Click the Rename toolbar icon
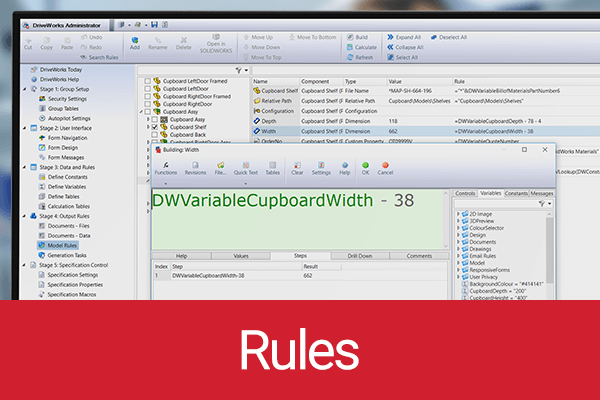Viewport: 600px width, 400px height. (158, 43)
